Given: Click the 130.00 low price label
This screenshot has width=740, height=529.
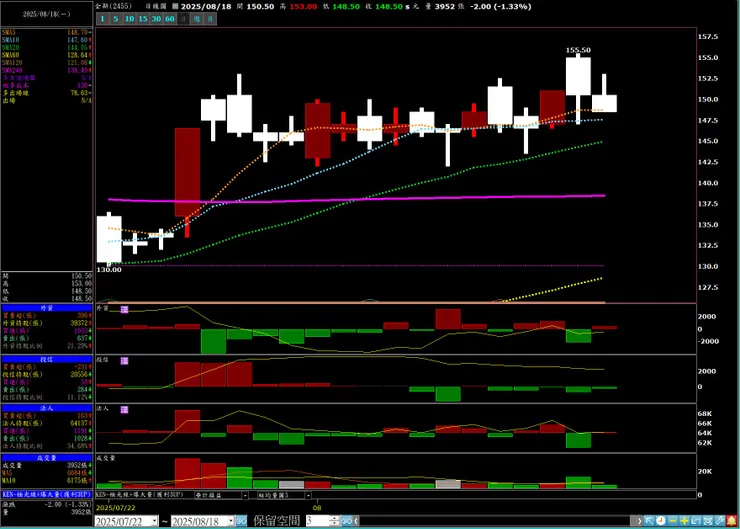Looking at the screenshot, I should (x=109, y=270).
